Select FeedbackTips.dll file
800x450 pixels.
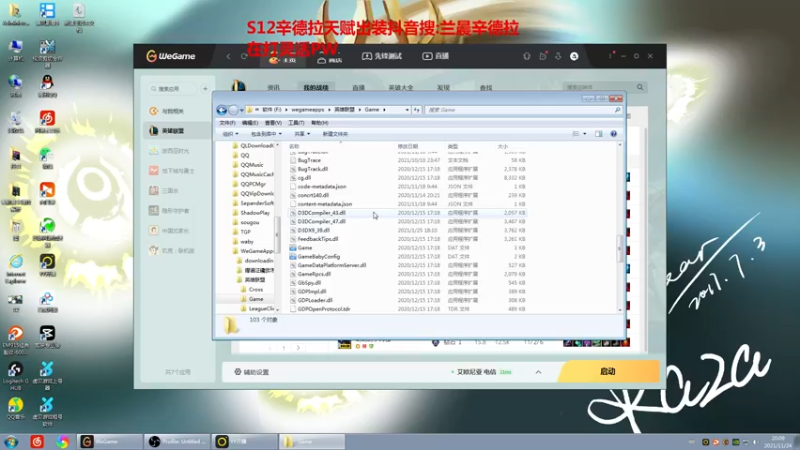click(318, 239)
